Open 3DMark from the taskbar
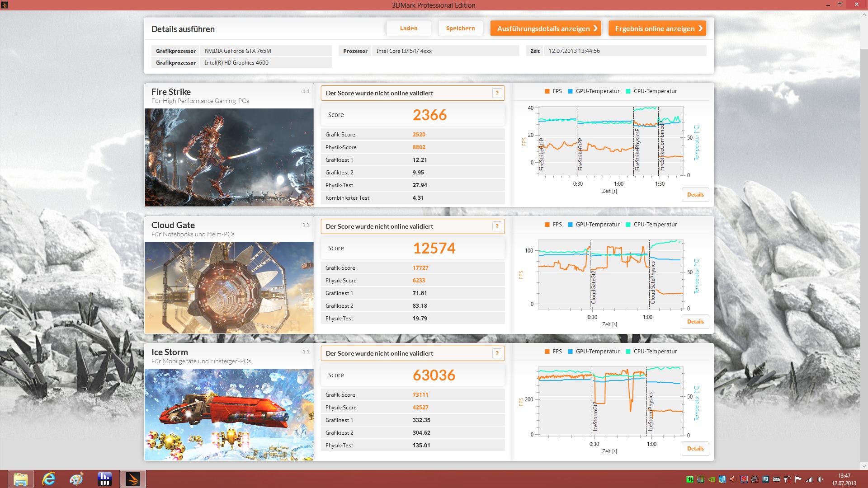Screen dimensions: 868x488 click(132, 479)
